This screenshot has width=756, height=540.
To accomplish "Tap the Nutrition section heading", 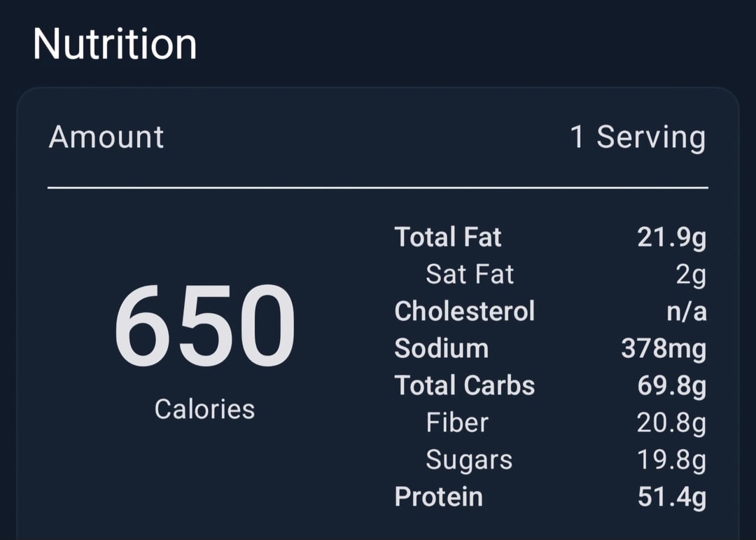I will [115, 44].
